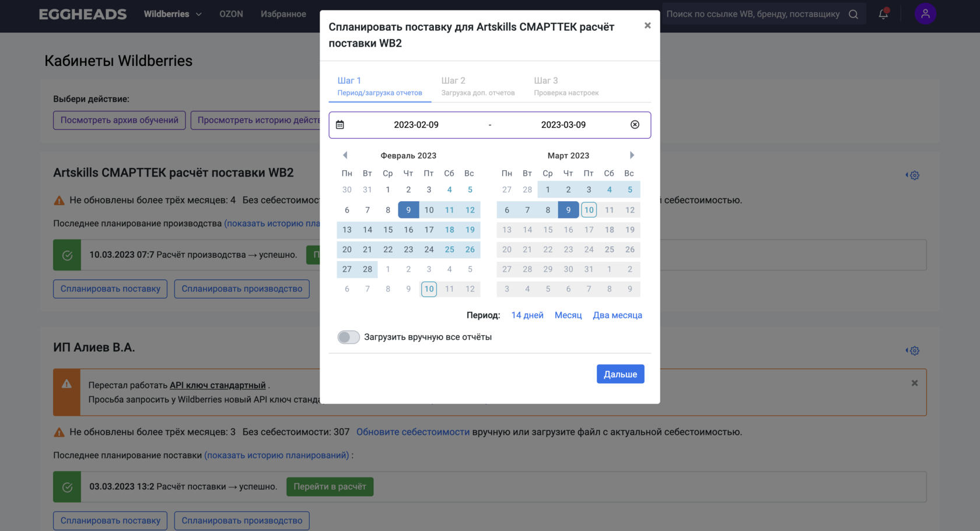Pick February 15 in the calendar

click(x=388, y=230)
